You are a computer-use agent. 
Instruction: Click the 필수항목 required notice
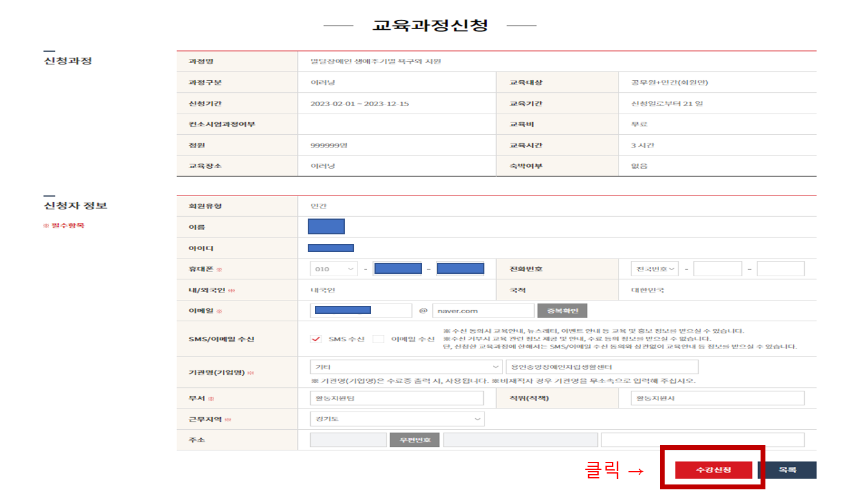(x=64, y=226)
